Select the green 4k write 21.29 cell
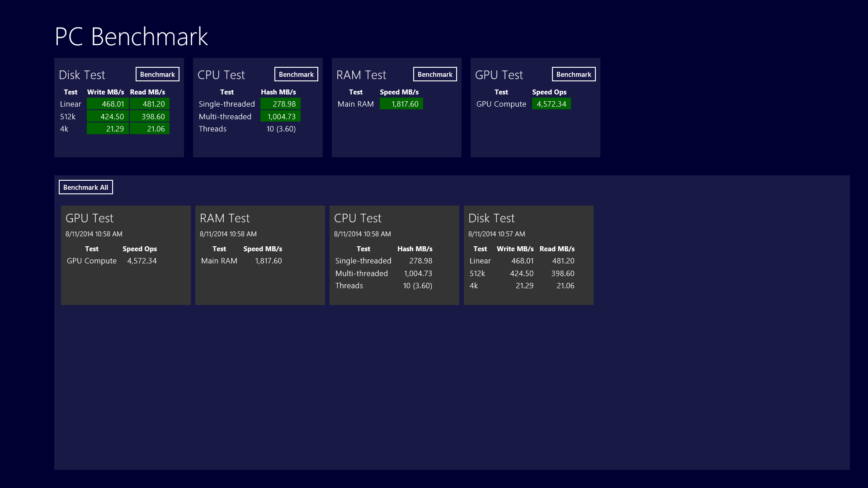Screen dimensions: 868x488 pos(108,129)
